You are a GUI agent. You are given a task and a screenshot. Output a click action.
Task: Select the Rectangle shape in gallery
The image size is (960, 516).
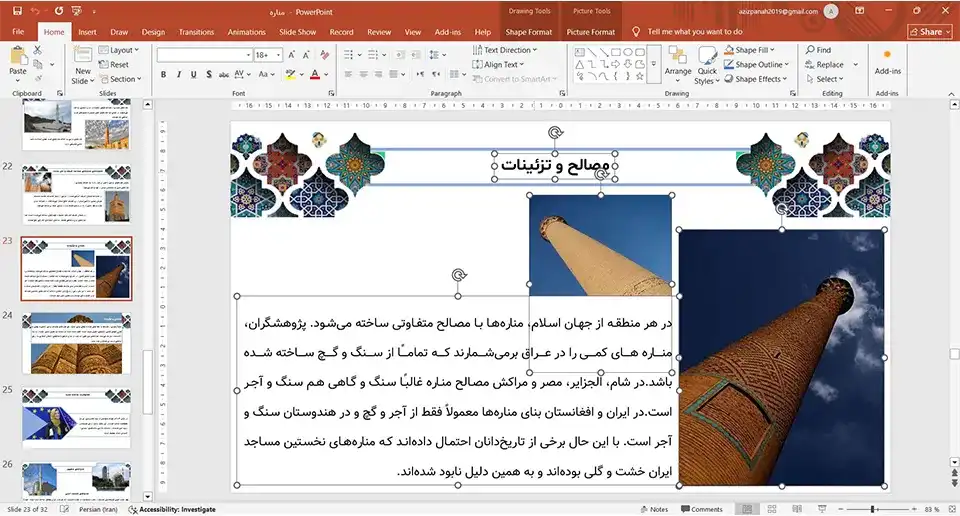pyautogui.click(x=616, y=52)
